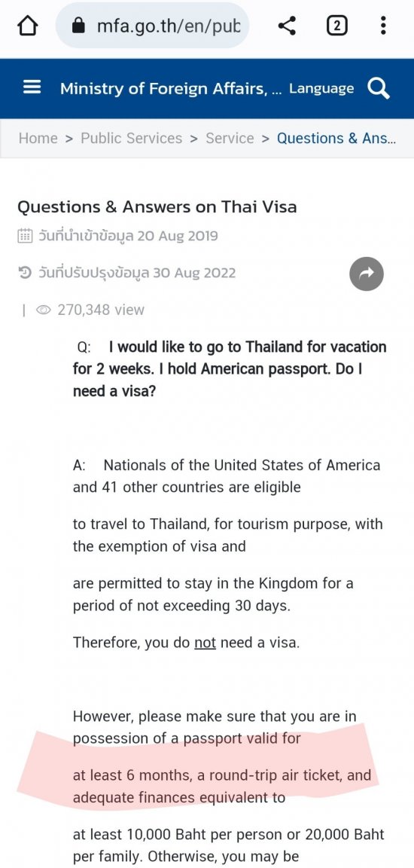Select the Questions & Ans... breadcrumb
Viewport: 414px width, 868px height.
[336, 139]
